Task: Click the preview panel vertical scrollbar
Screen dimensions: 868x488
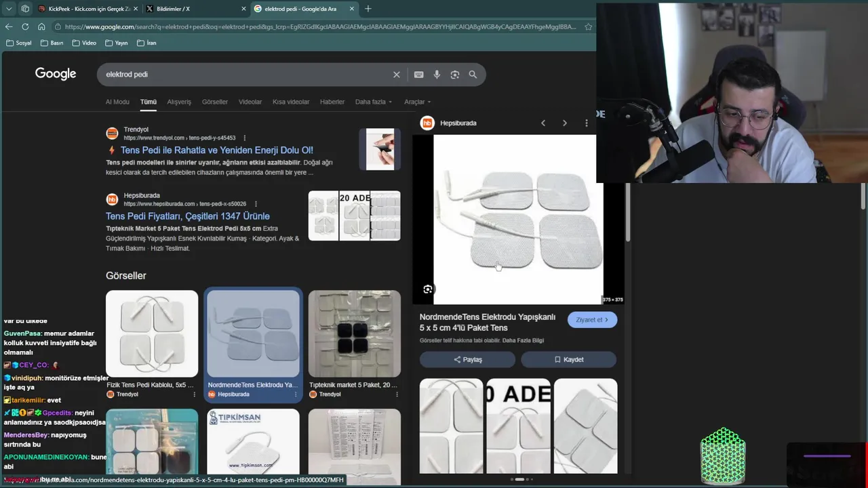Action: tap(628, 213)
